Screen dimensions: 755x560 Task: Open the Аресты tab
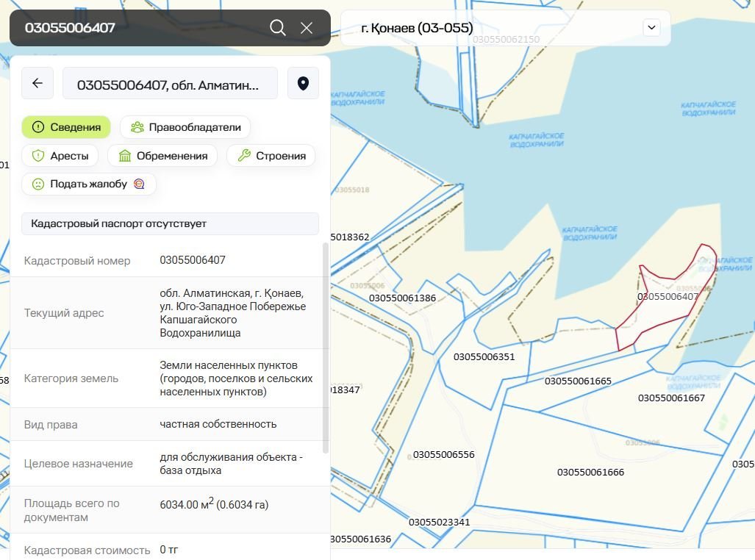click(60, 156)
